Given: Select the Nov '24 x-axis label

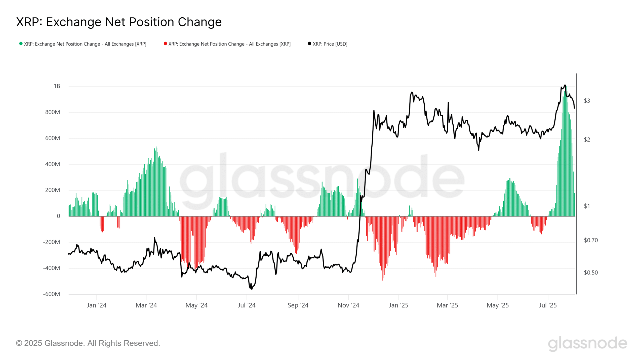Looking at the screenshot, I should pos(348,305).
